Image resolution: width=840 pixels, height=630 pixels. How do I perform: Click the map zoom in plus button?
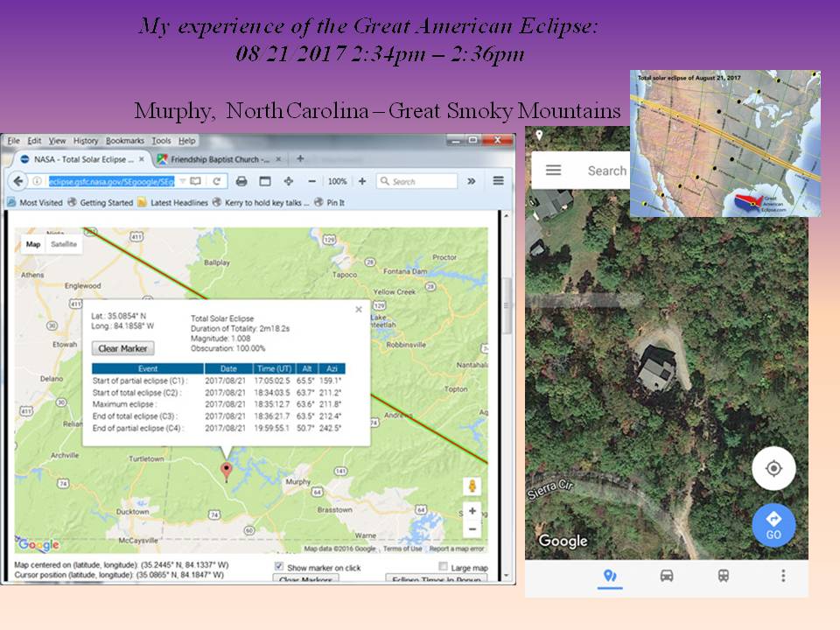point(472,511)
